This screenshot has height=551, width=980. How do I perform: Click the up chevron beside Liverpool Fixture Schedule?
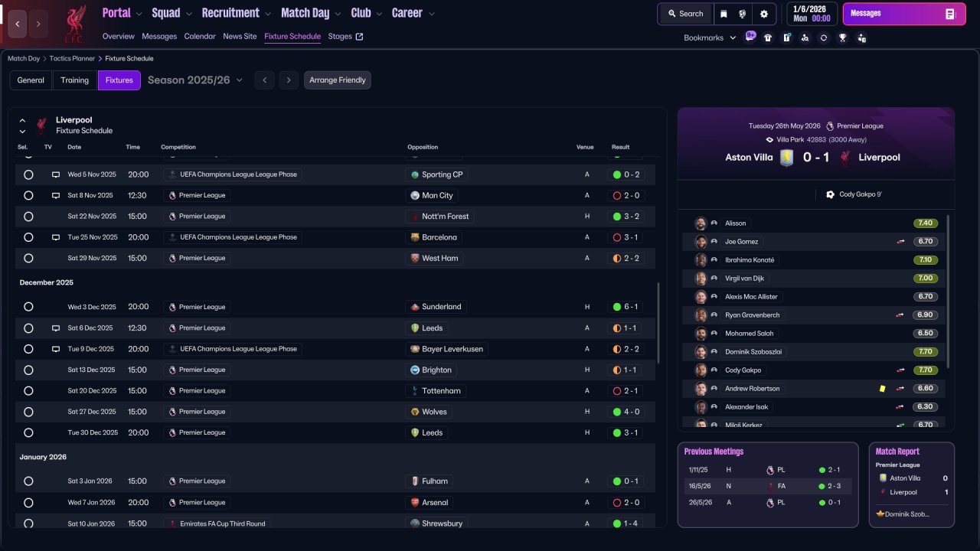click(22, 120)
